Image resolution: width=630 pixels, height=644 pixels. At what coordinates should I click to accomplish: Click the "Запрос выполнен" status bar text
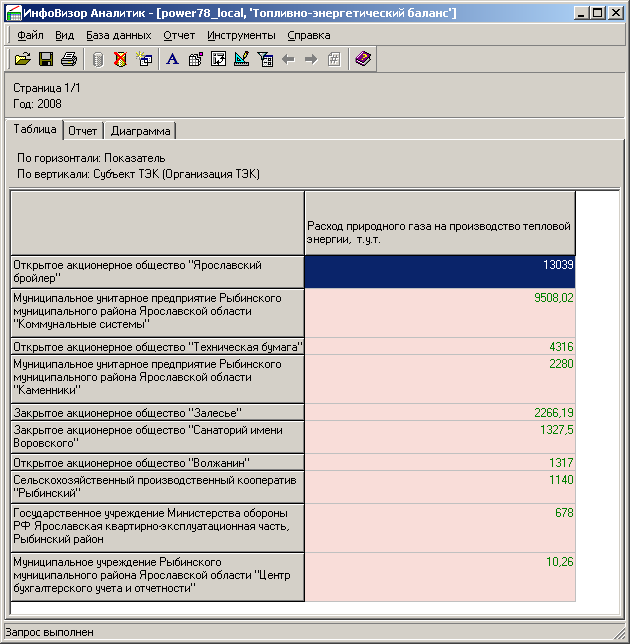pyautogui.click(x=49, y=632)
